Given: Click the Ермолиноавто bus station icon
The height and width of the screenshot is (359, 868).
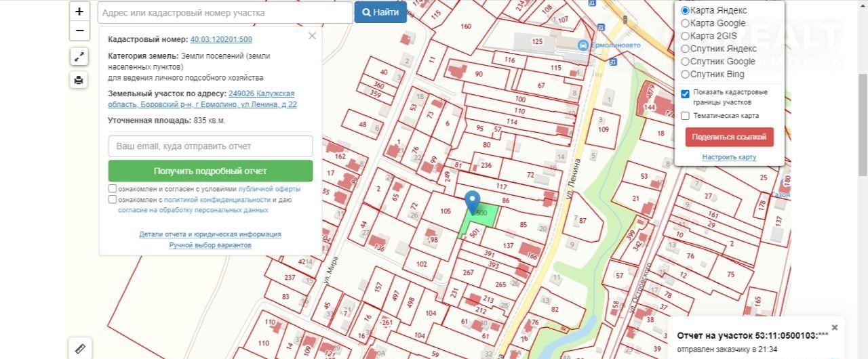Looking at the screenshot, I should pyautogui.click(x=583, y=45).
